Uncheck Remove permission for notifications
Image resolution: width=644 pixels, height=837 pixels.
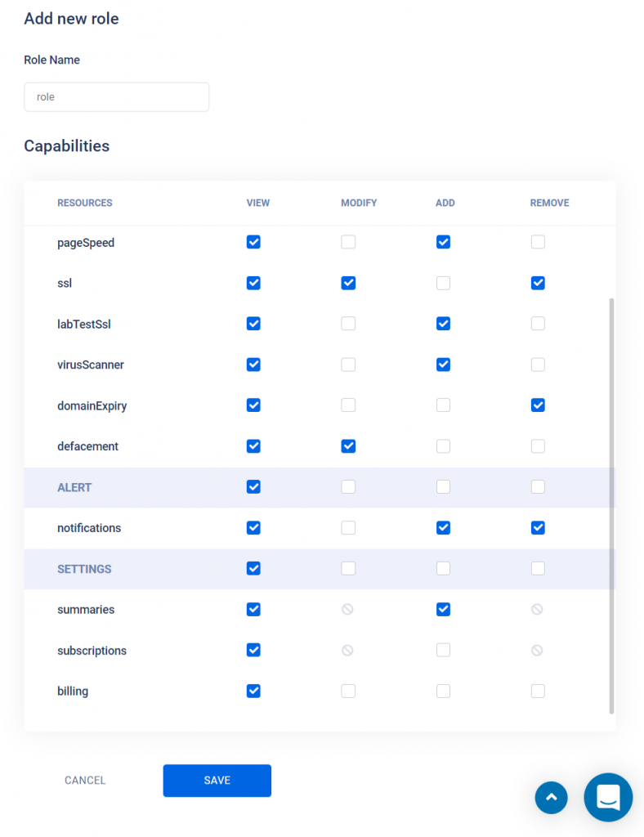(538, 528)
